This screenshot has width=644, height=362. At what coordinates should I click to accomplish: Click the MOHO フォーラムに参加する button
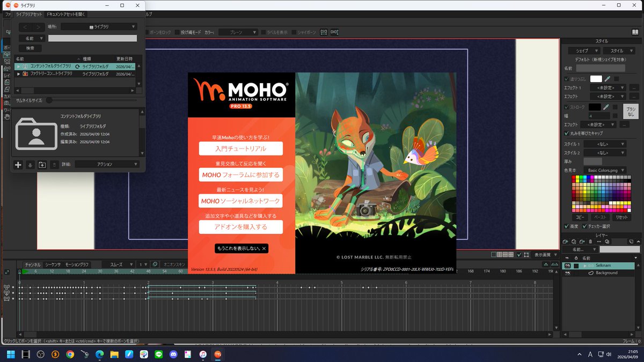[x=240, y=175]
